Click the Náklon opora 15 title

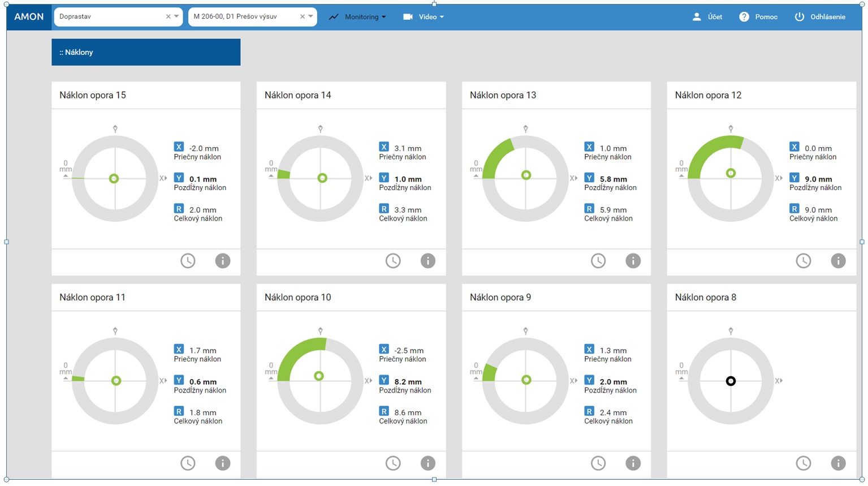[x=93, y=95]
